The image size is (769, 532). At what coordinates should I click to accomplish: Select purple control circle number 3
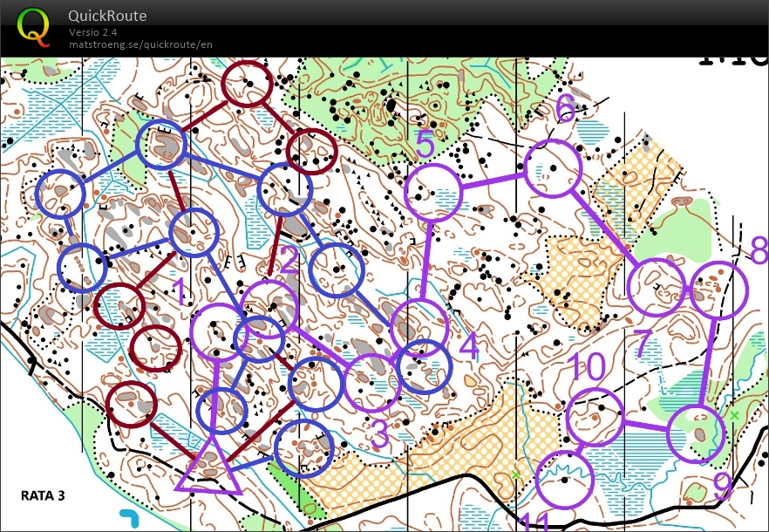372,383
